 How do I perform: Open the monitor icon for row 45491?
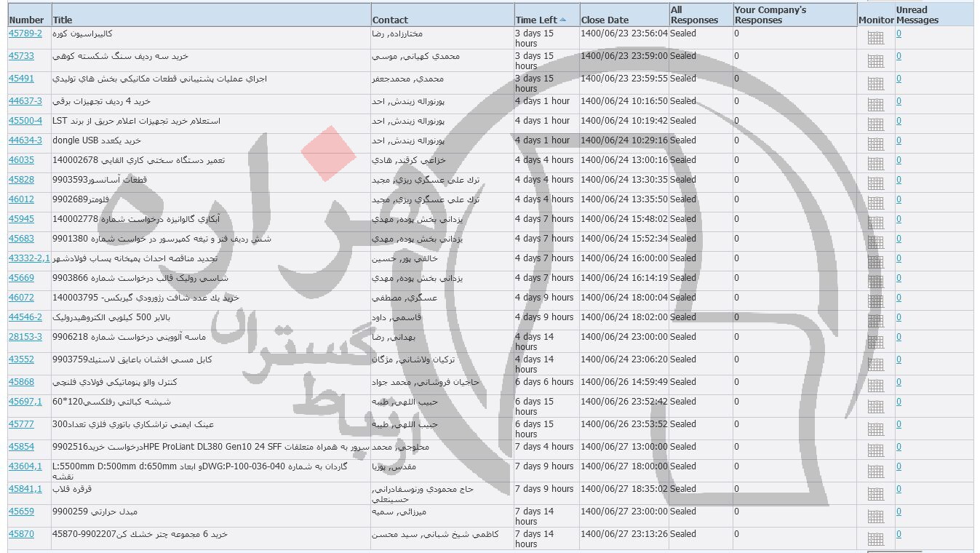pos(875,84)
